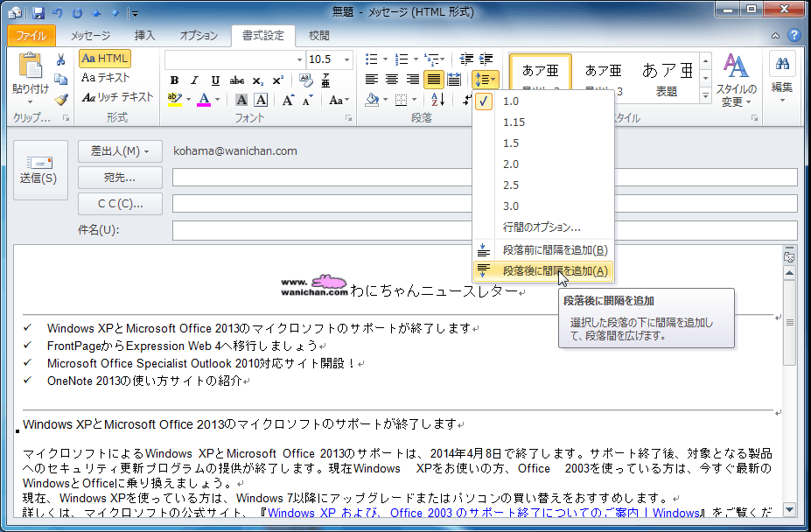Switch to the オプション tab
Image resolution: width=811 pixels, height=532 pixels.
tap(199, 35)
